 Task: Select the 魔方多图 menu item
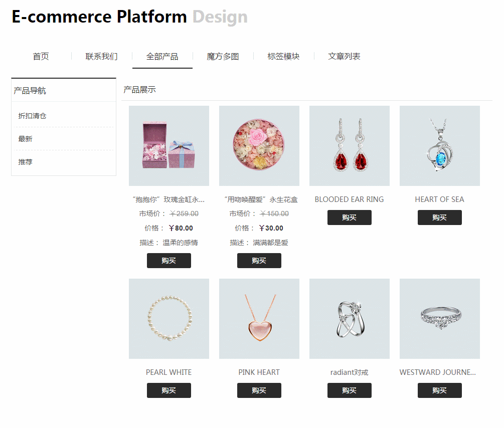[223, 57]
